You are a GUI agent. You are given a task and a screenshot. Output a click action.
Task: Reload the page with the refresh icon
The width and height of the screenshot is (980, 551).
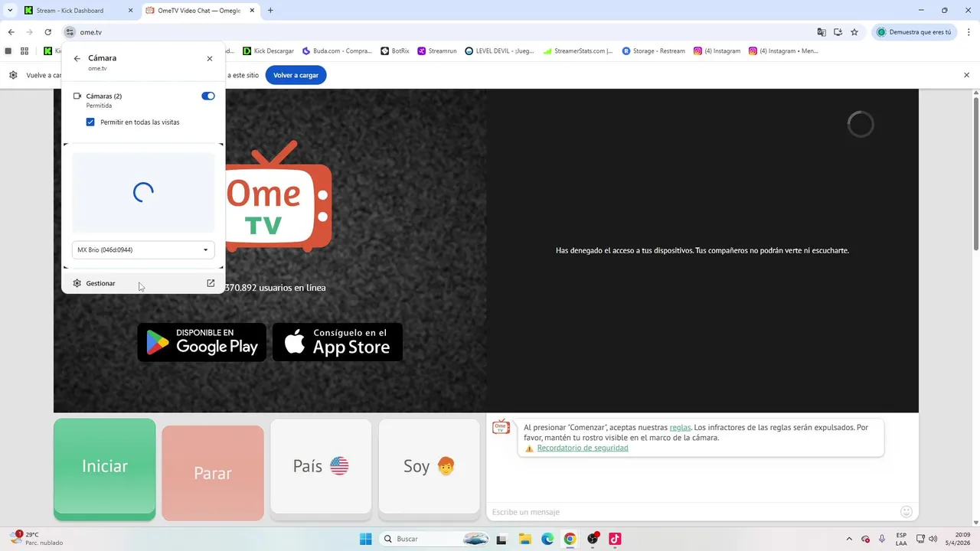(47, 32)
